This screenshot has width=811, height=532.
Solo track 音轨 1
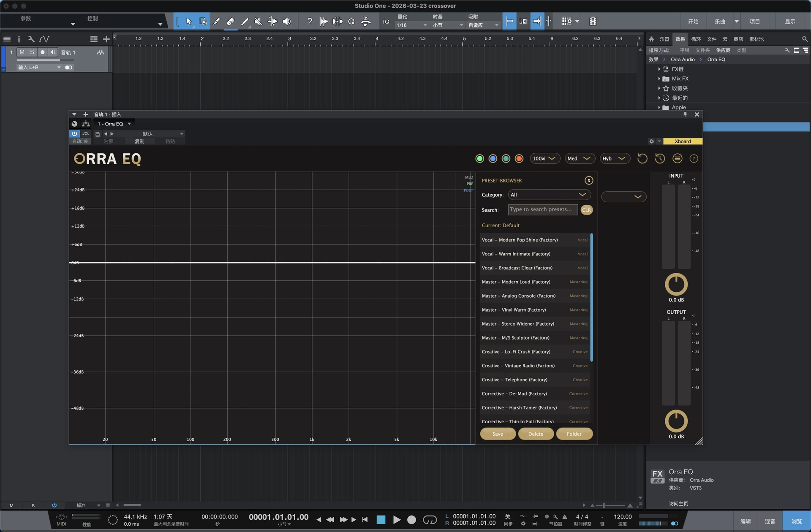pos(32,52)
